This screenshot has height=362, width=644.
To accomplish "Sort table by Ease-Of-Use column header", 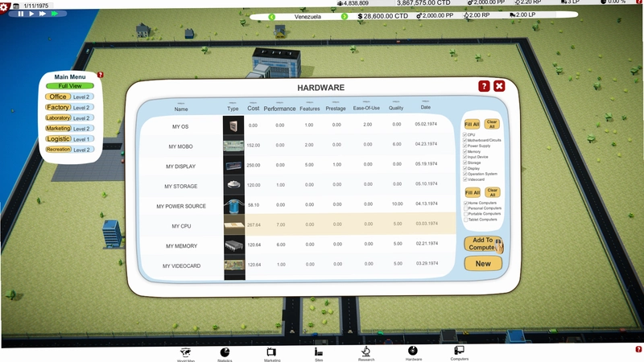I will pyautogui.click(x=366, y=108).
